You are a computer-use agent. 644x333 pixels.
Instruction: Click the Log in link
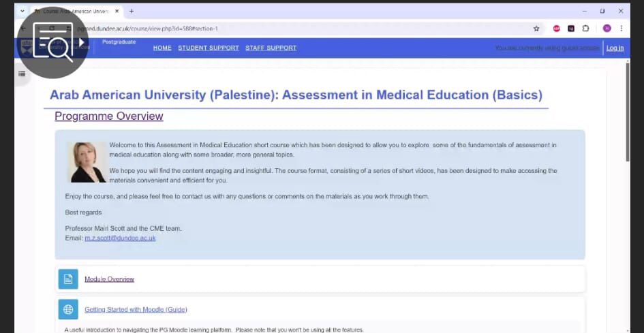(615, 48)
